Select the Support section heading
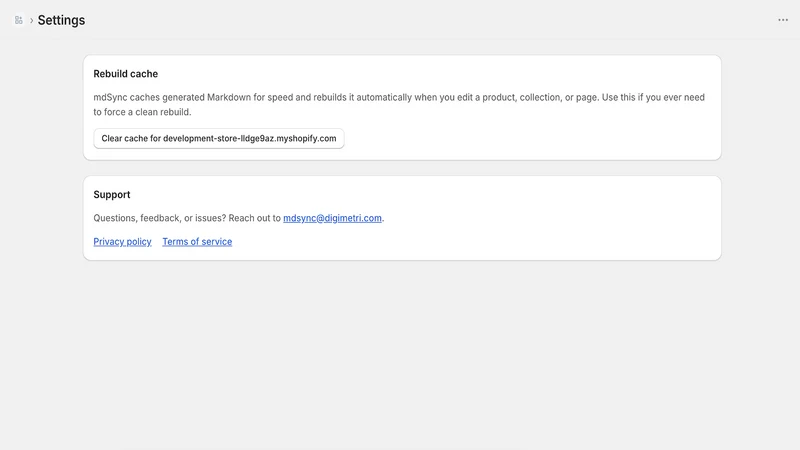Viewport: 800px width, 450px height. 112,194
